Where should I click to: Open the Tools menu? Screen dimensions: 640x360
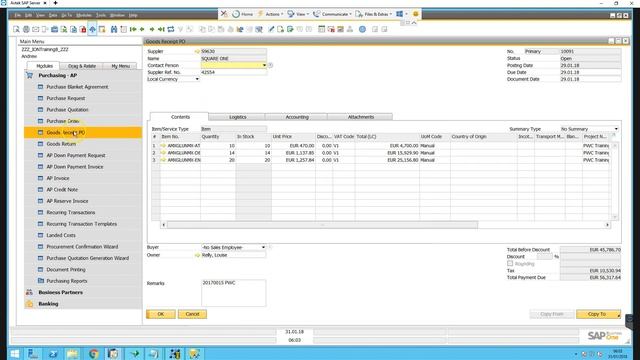click(101, 15)
